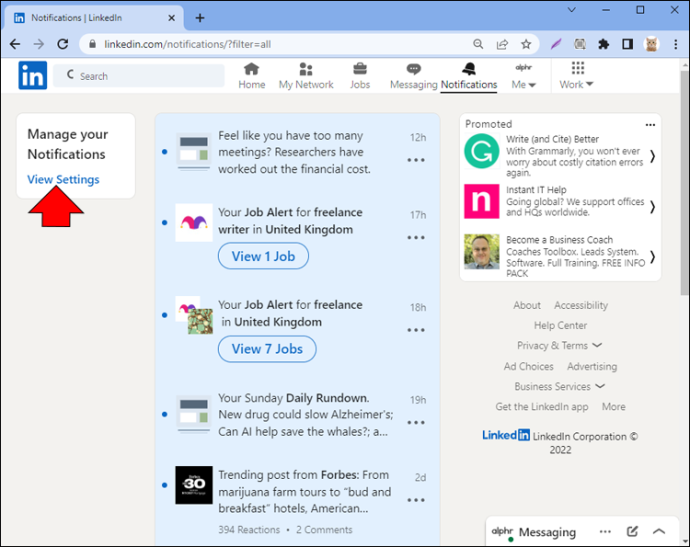This screenshot has width=690, height=547.
Task: Click the View 1 Job button
Action: pyautogui.click(x=263, y=256)
